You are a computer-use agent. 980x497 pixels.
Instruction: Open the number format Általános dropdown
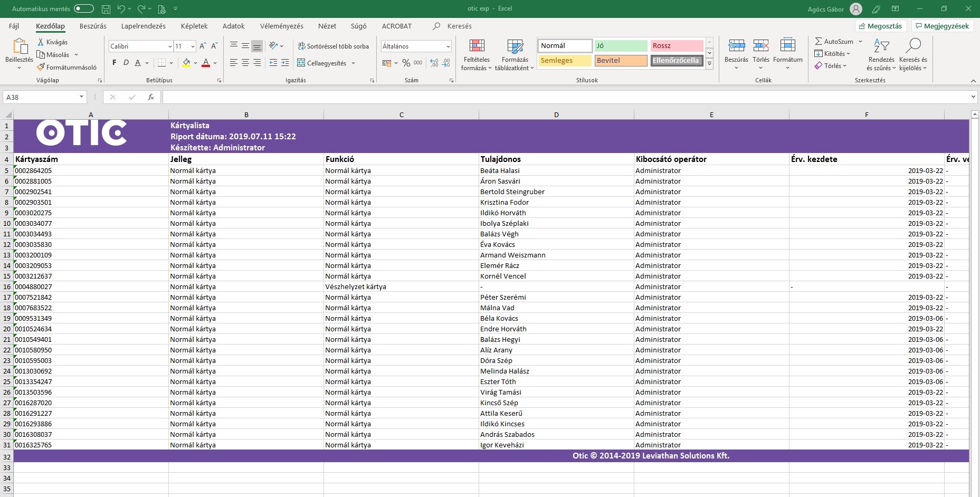pos(448,46)
